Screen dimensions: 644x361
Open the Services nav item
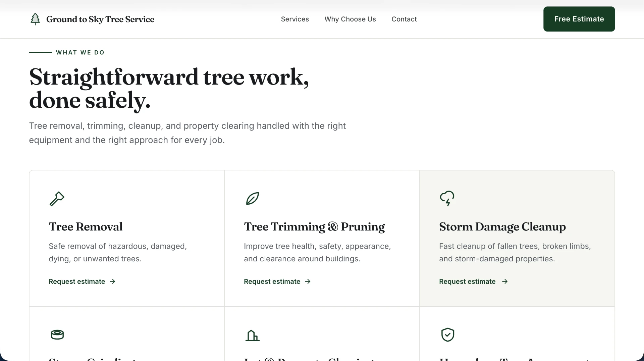coord(295,19)
